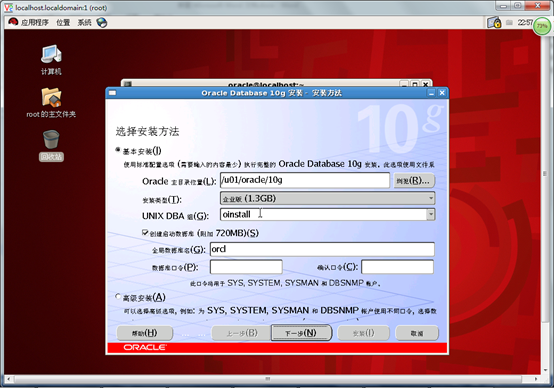Click the database password field
Viewport: 554px width, 388px height.
click(x=246, y=267)
